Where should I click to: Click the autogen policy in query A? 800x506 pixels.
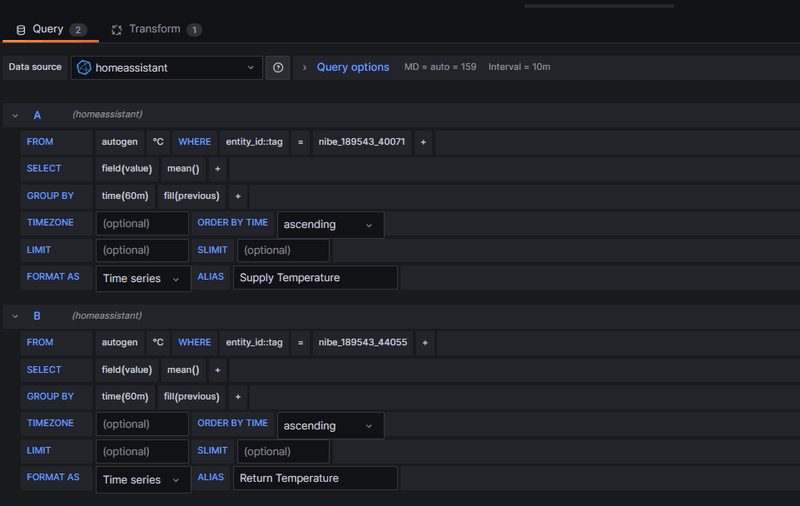pos(119,142)
